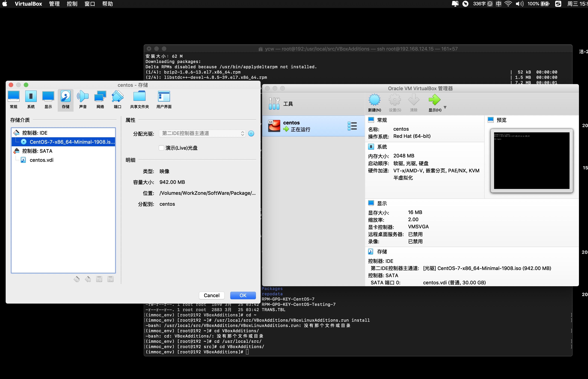Select centos.vdi disk in storage tree

(x=64, y=160)
